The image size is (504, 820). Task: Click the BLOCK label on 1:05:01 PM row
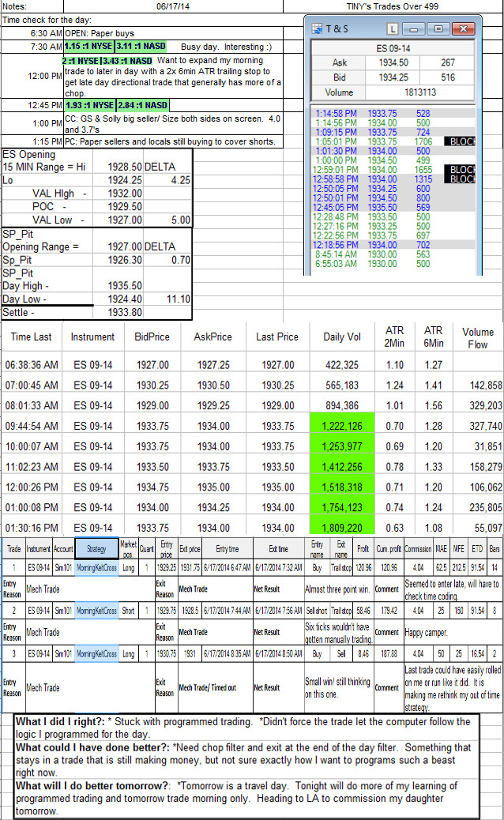[x=460, y=141]
